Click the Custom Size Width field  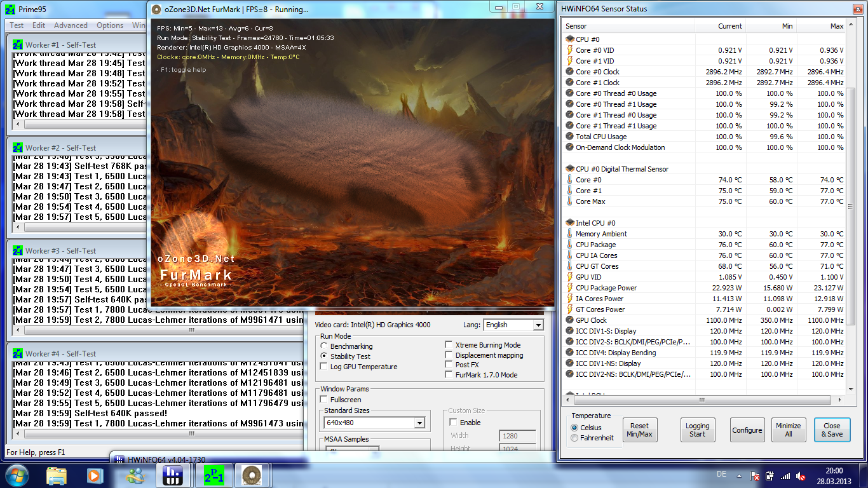(x=518, y=436)
